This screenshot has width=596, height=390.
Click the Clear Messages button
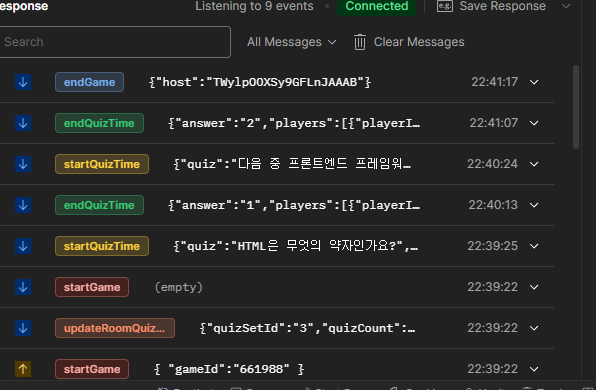click(409, 42)
